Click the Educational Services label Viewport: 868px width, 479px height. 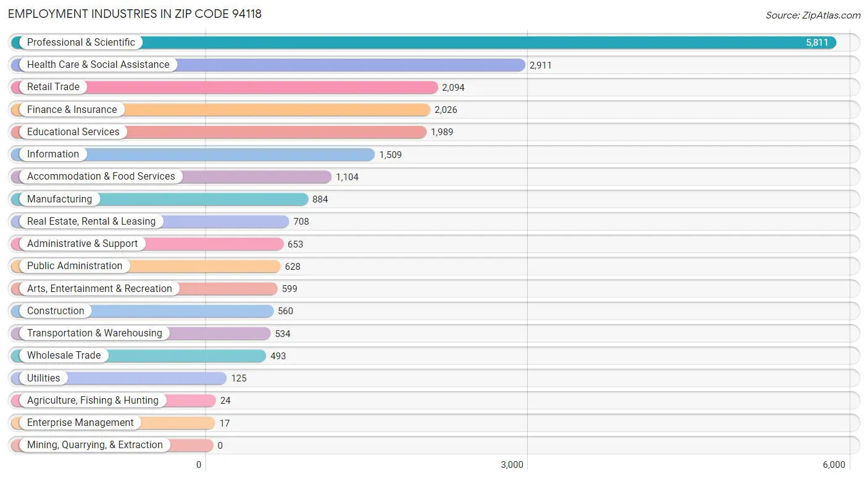pyautogui.click(x=73, y=132)
